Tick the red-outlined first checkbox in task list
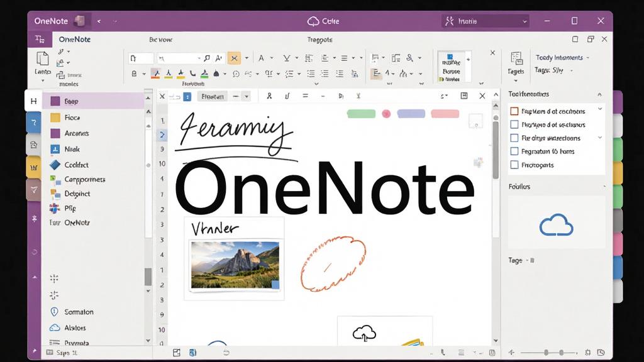This screenshot has height=362, width=644. [514, 111]
